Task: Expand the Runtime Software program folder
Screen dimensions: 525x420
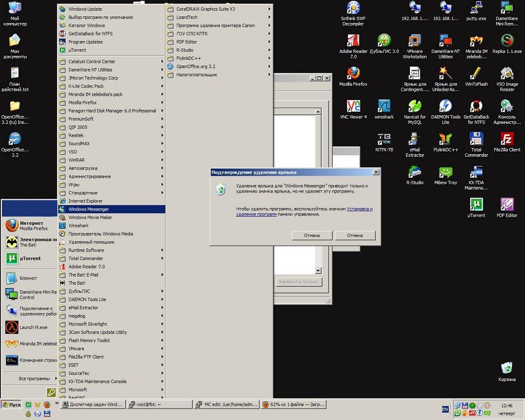Action: click(111, 250)
